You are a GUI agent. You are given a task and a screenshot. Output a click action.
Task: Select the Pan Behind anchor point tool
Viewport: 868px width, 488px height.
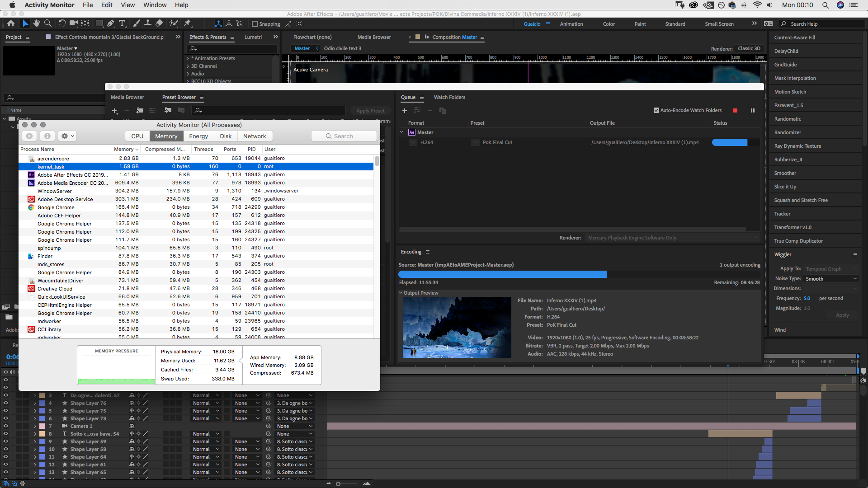(85, 23)
